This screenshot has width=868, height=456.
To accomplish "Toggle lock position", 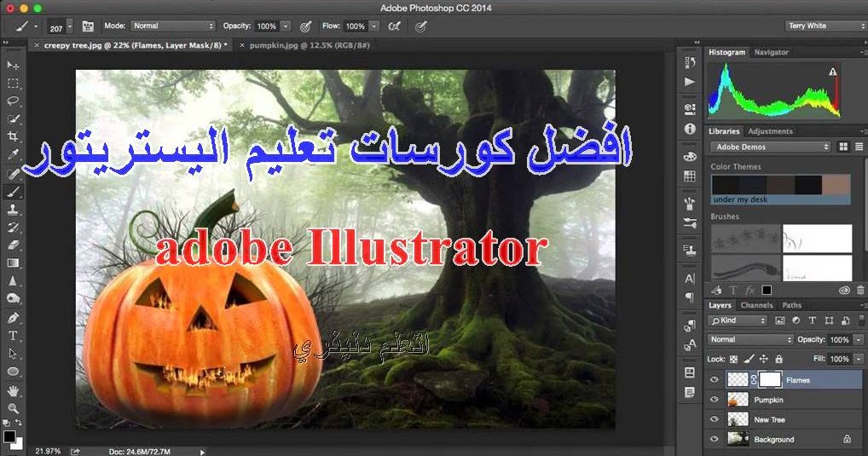I will pos(763,359).
